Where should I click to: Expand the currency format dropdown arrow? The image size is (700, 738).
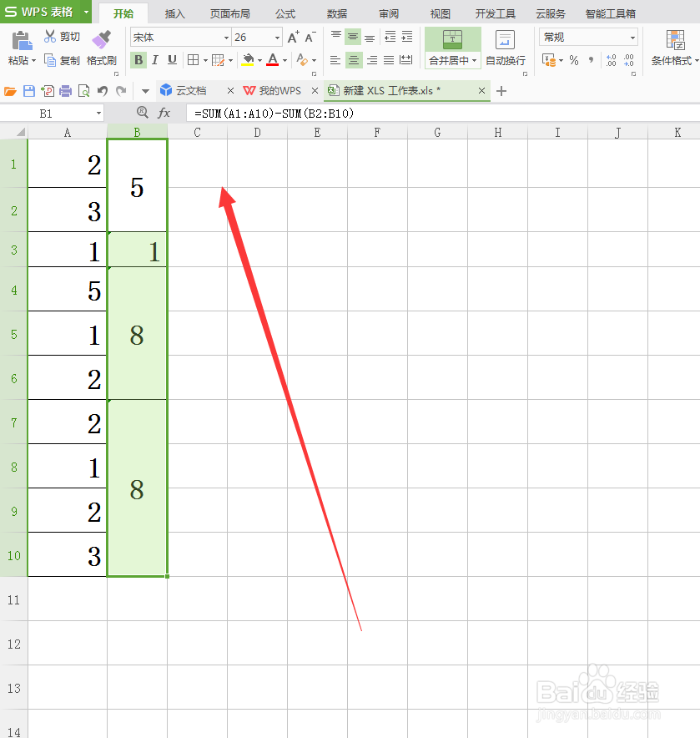click(561, 60)
